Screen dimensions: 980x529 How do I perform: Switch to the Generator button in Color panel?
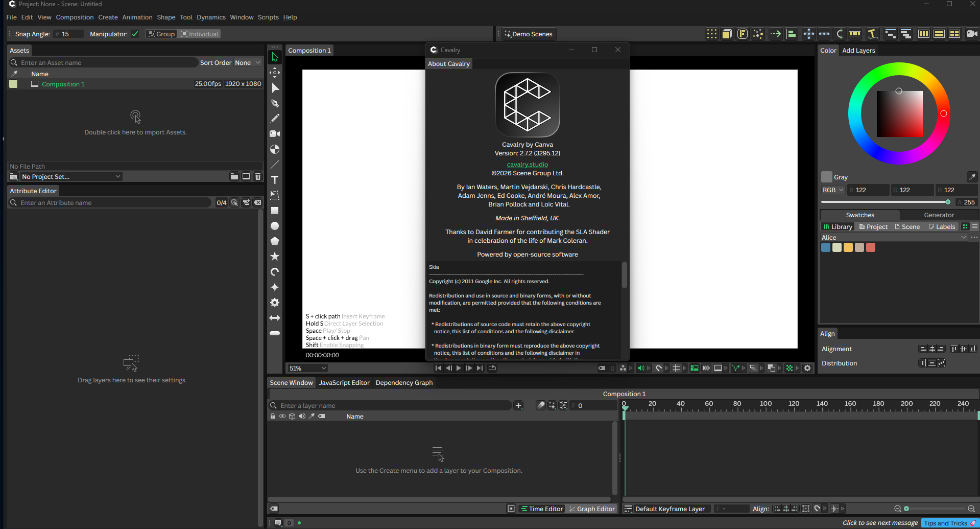click(x=939, y=215)
